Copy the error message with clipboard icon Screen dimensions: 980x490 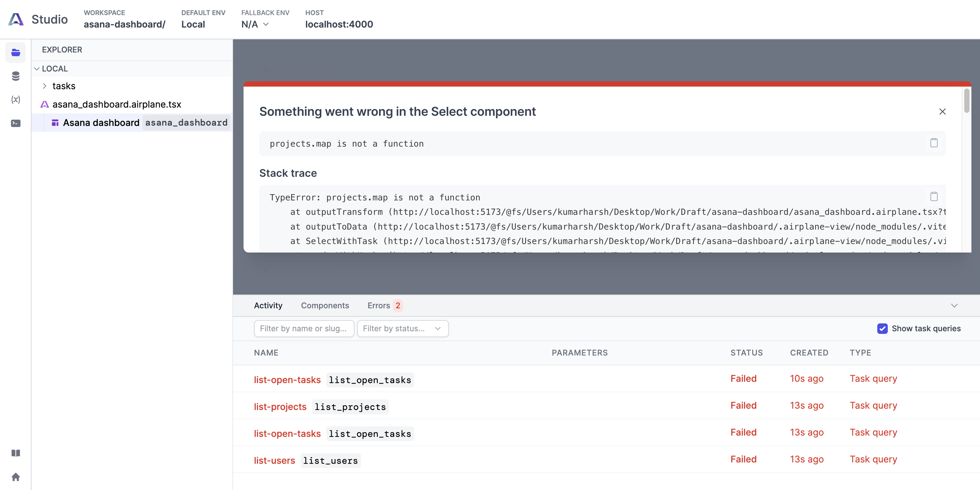(x=934, y=143)
